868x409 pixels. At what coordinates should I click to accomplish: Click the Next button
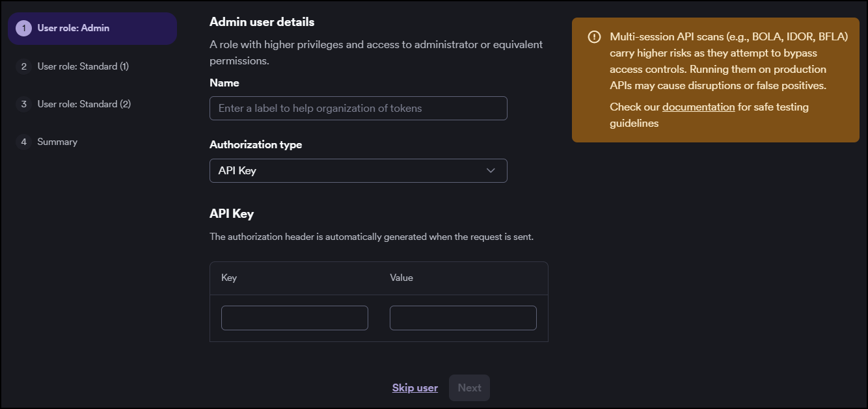[469, 388]
